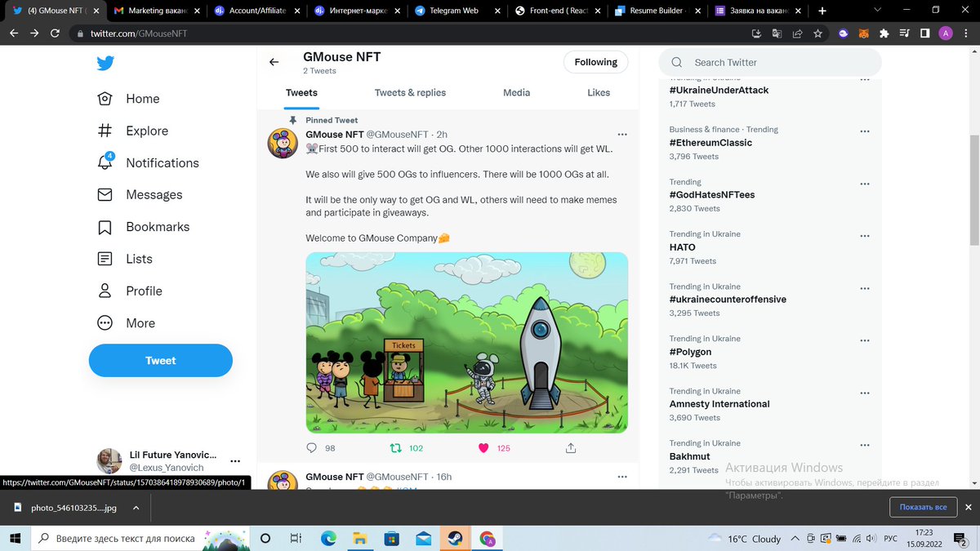Click the Search Twitter field
This screenshot has height=551, width=980.
click(x=770, y=62)
